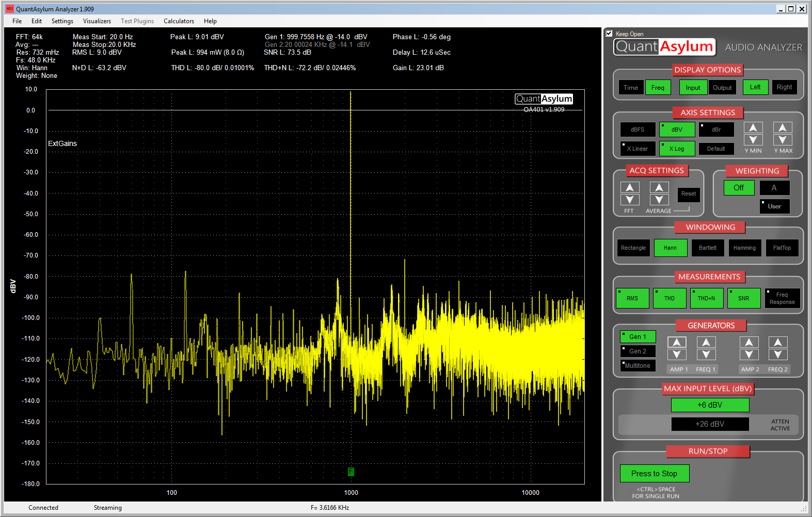The height and width of the screenshot is (517, 812).
Task: Select +26 dBV max input level
Action: click(x=710, y=424)
